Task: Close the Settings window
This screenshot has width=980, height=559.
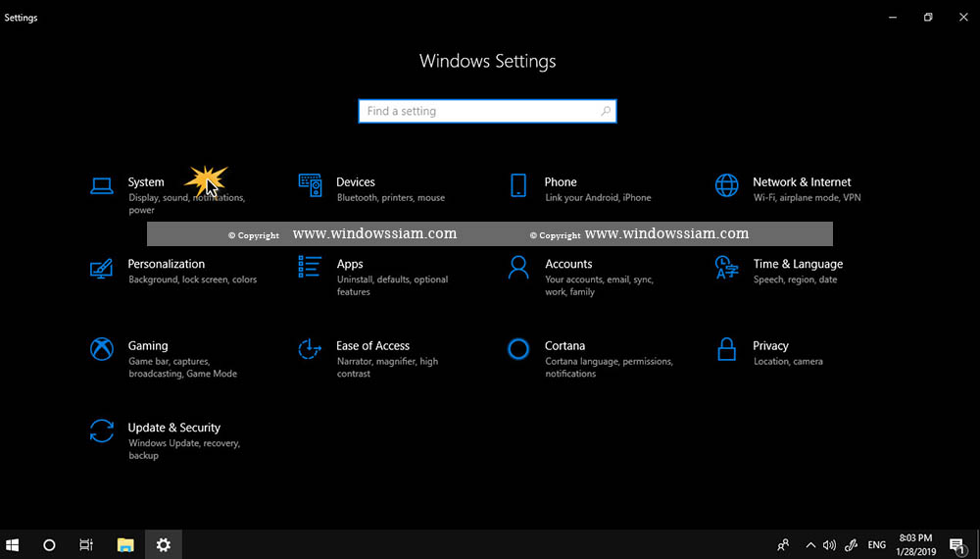Action: pyautogui.click(x=963, y=18)
